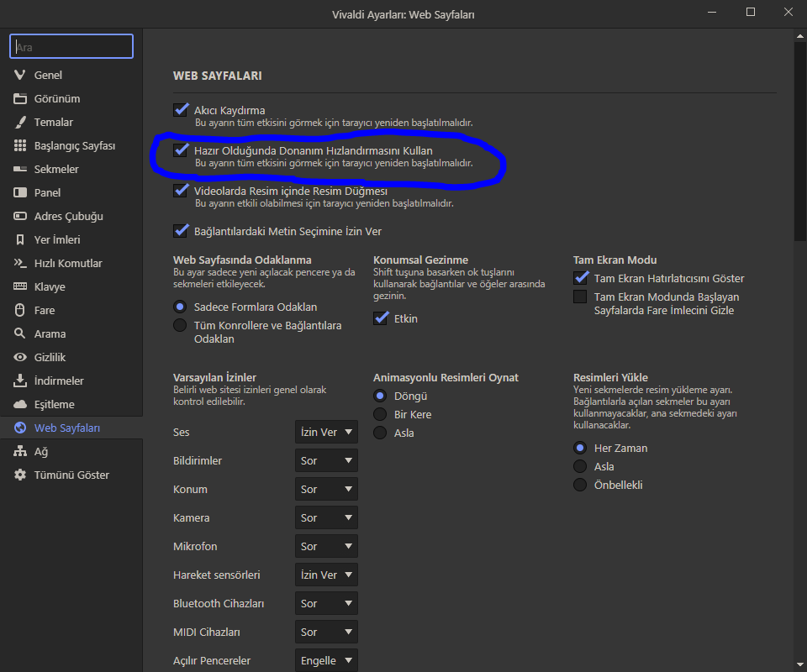The height and width of the screenshot is (672, 807).
Task: Select the Tümünü Göster gear icon
Action: 19,475
